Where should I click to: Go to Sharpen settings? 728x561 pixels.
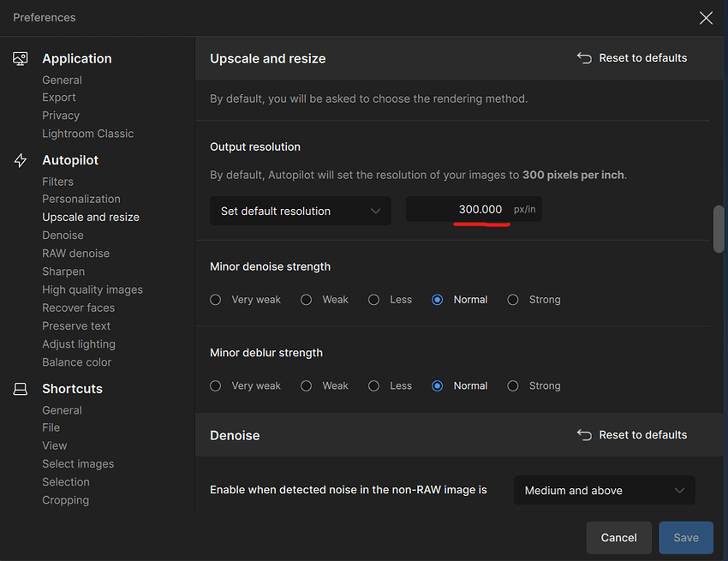[x=63, y=272]
